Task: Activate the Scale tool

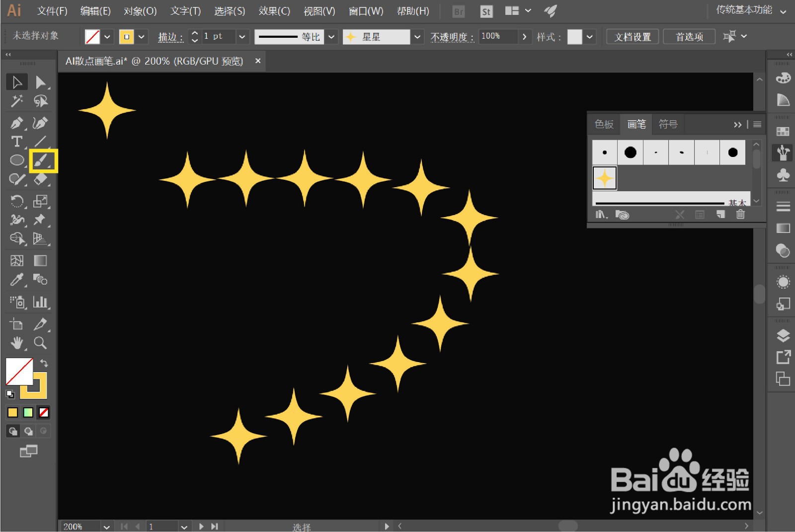Action: coord(40,201)
